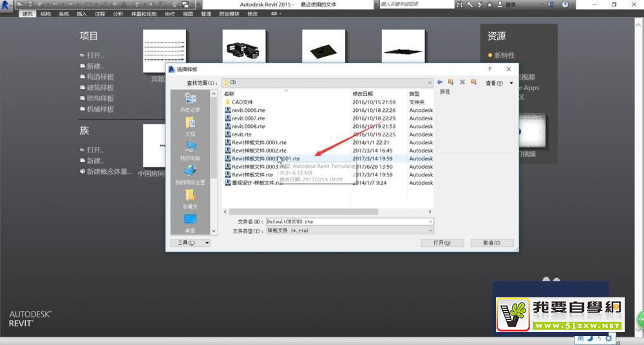
Task: Open the Revit application menu button
Action: pos(6,5)
